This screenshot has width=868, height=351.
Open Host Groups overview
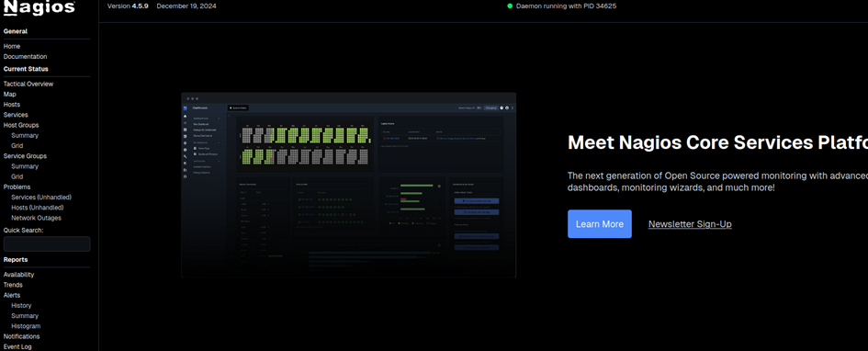tap(21, 125)
